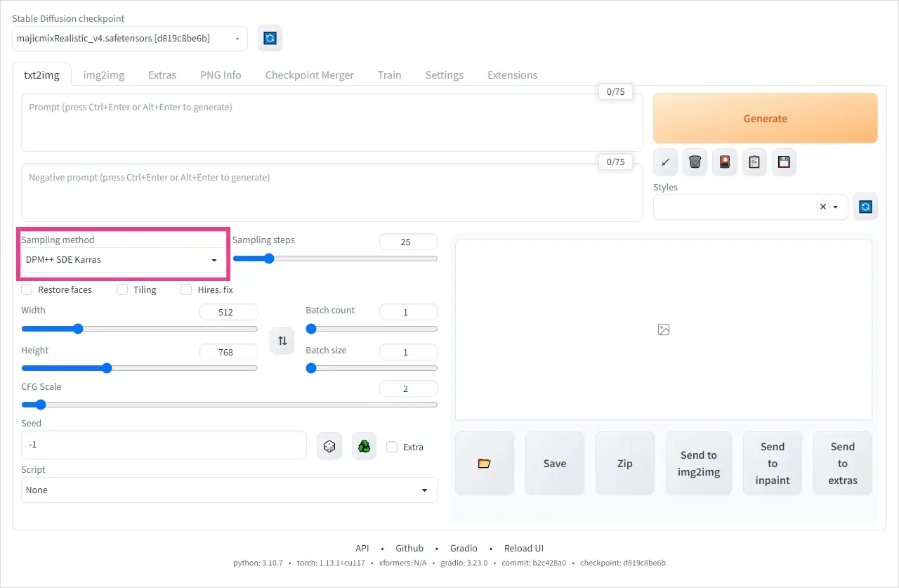Click the Batch size slider handle

(x=311, y=368)
